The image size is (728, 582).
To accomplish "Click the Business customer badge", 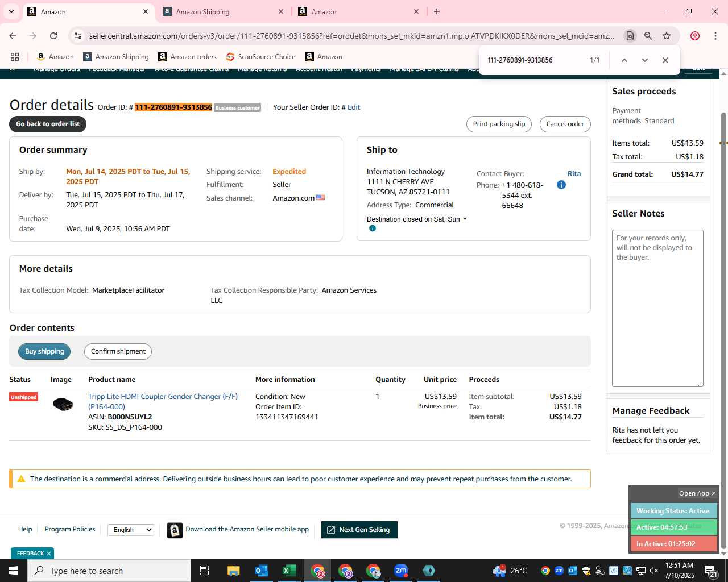I will (x=238, y=108).
